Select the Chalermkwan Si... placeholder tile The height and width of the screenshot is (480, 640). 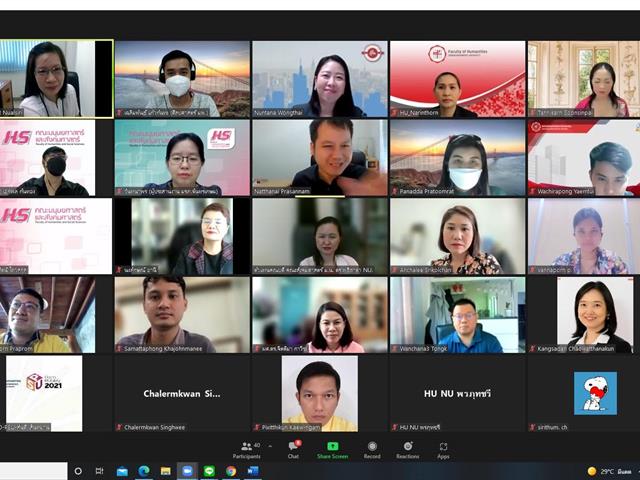(182, 394)
